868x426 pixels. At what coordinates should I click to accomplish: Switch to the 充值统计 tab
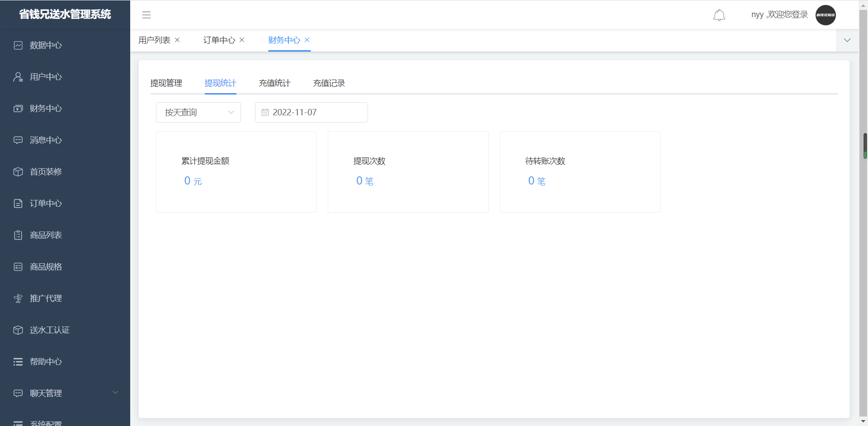pyautogui.click(x=274, y=83)
